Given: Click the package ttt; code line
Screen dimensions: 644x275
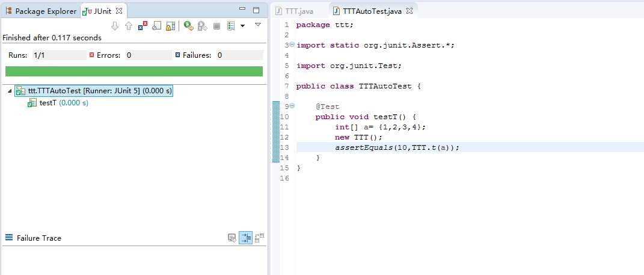Looking at the screenshot, I should (x=325, y=25).
